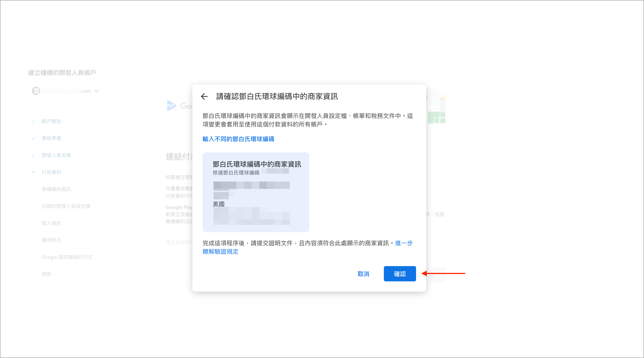Click the back arrow in the dialog header
Image resolution: width=644 pixels, height=358 pixels.
point(204,96)
